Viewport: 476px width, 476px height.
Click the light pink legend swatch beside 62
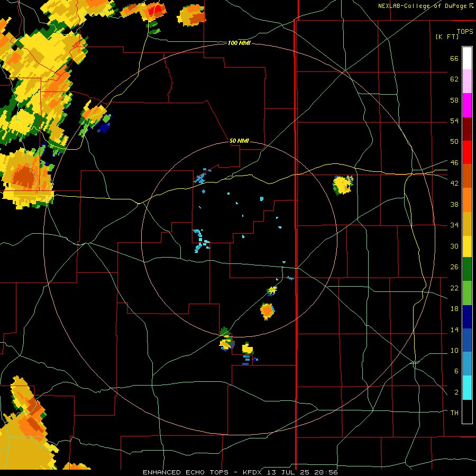pos(467,81)
